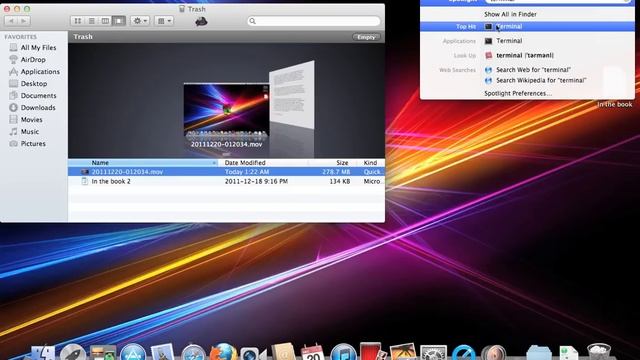Launch iTunes from the Dock
640x360 pixels.
(x=343, y=353)
